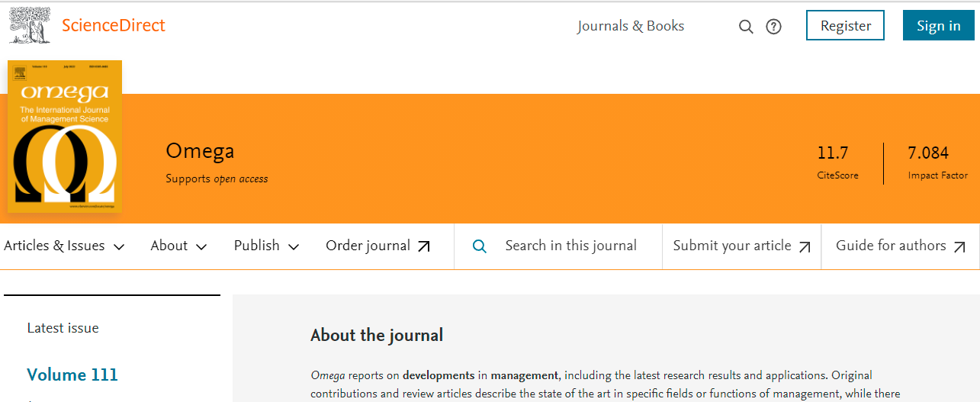Click the arrow icon next to Guide for authors
The height and width of the screenshot is (402, 980).
tap(959, 246)
